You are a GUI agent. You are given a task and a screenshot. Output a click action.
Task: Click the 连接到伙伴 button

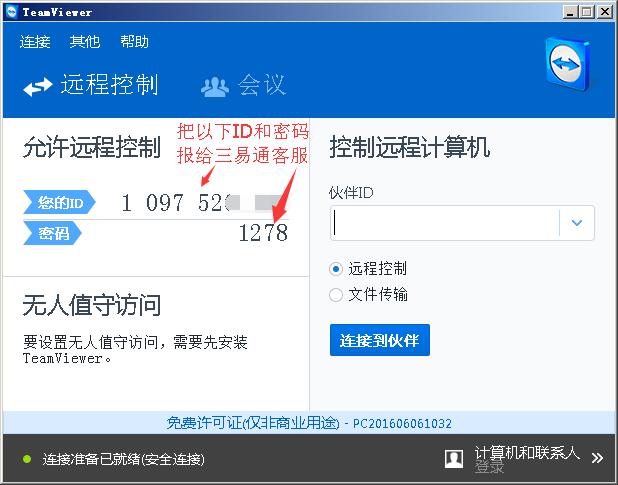coord(380,340)
